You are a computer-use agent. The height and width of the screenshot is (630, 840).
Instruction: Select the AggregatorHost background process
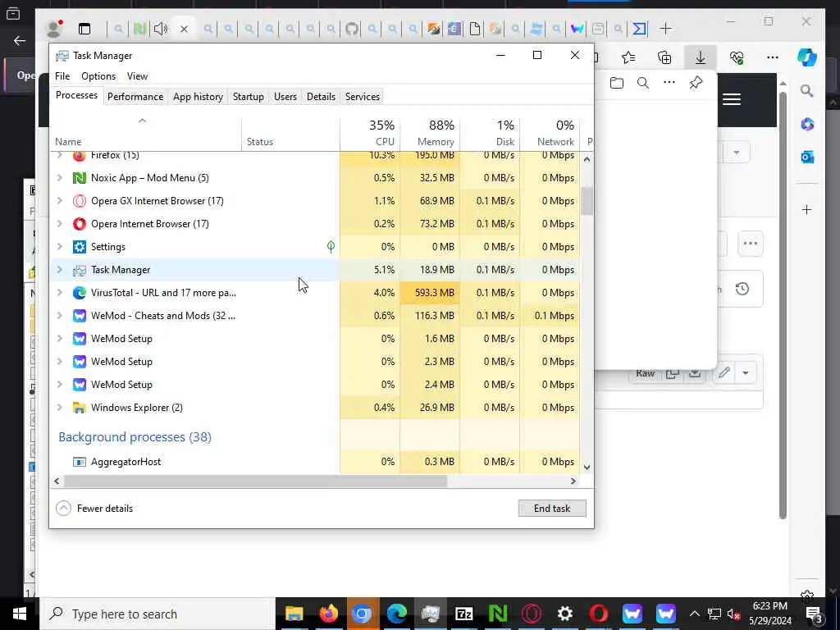click(314, 462)
